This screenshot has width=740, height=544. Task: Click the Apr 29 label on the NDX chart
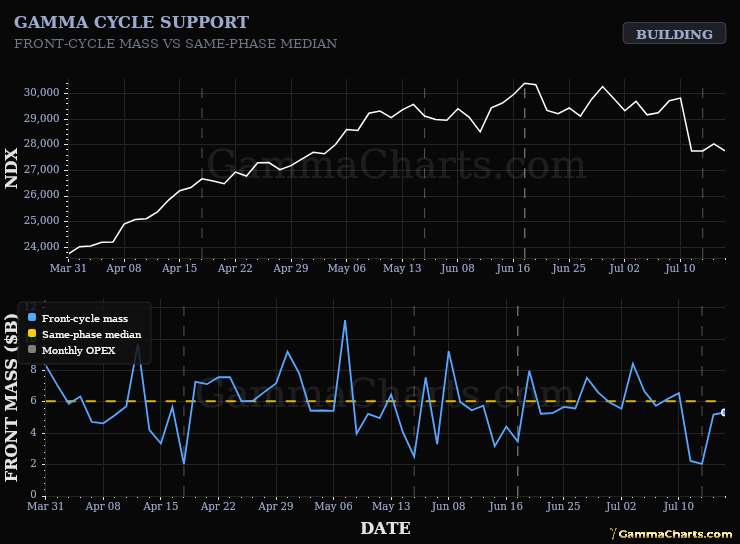pos(291,268)
